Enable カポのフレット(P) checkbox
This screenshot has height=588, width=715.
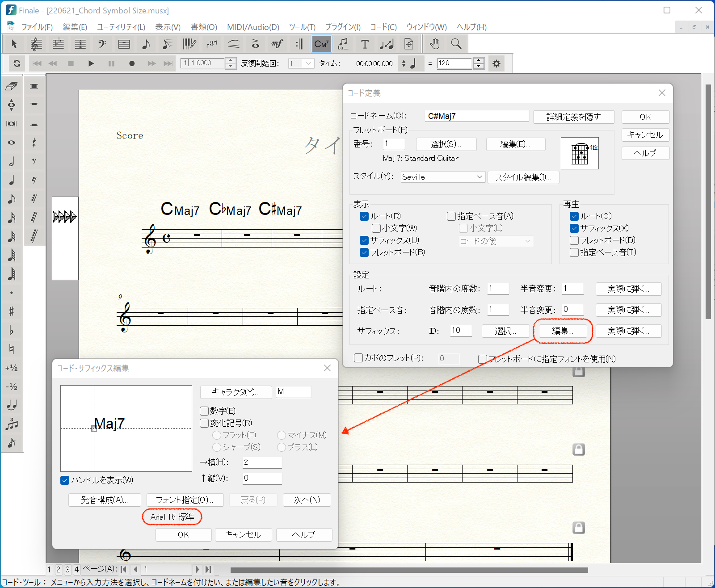[358, 358]
